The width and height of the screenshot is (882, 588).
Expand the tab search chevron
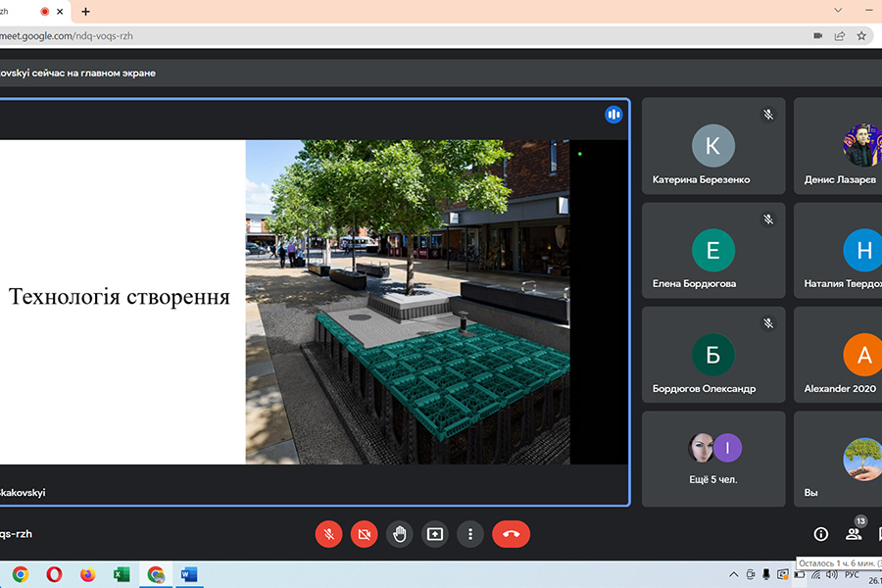pyautogui.click(x=838, y=10)
